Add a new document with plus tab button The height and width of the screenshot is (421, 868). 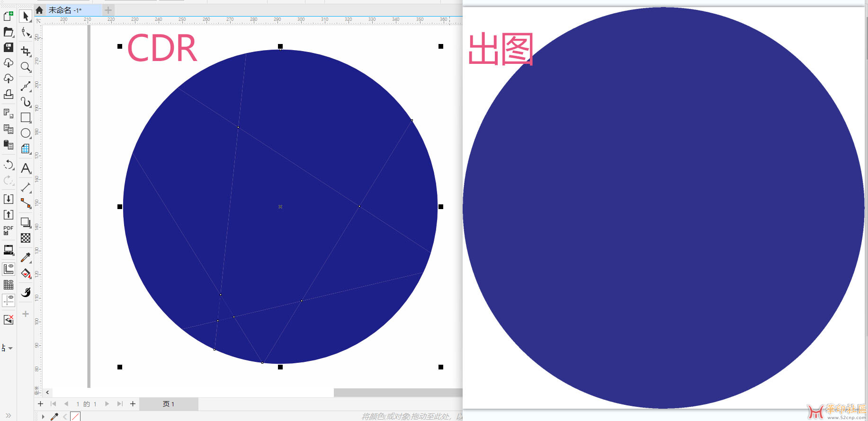tap(108, 10)
